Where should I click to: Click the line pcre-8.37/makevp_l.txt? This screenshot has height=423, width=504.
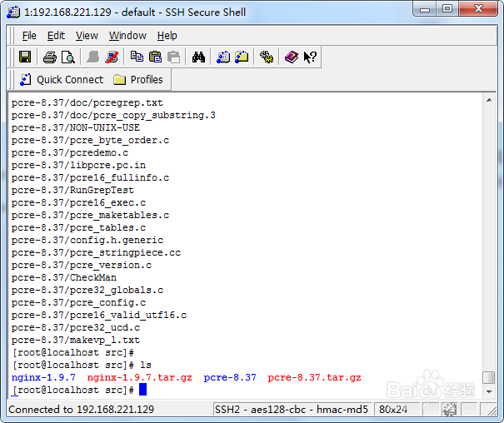(x=76, y=340)
